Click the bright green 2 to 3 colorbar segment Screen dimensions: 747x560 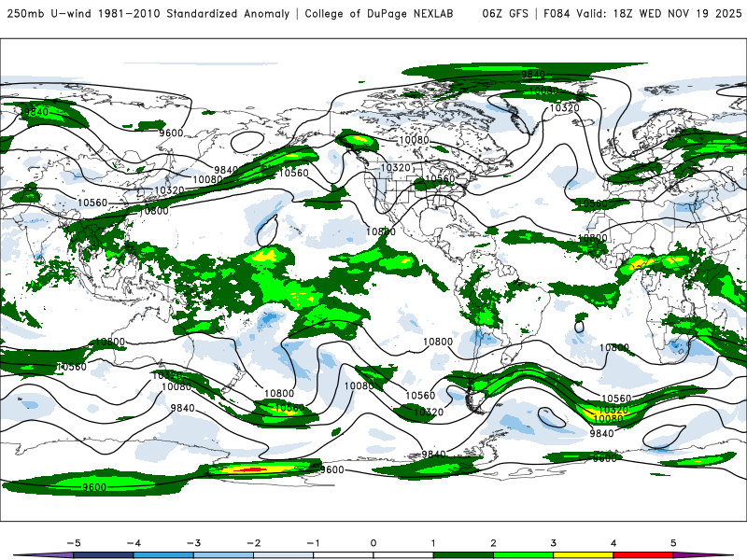tap(524, 555)
